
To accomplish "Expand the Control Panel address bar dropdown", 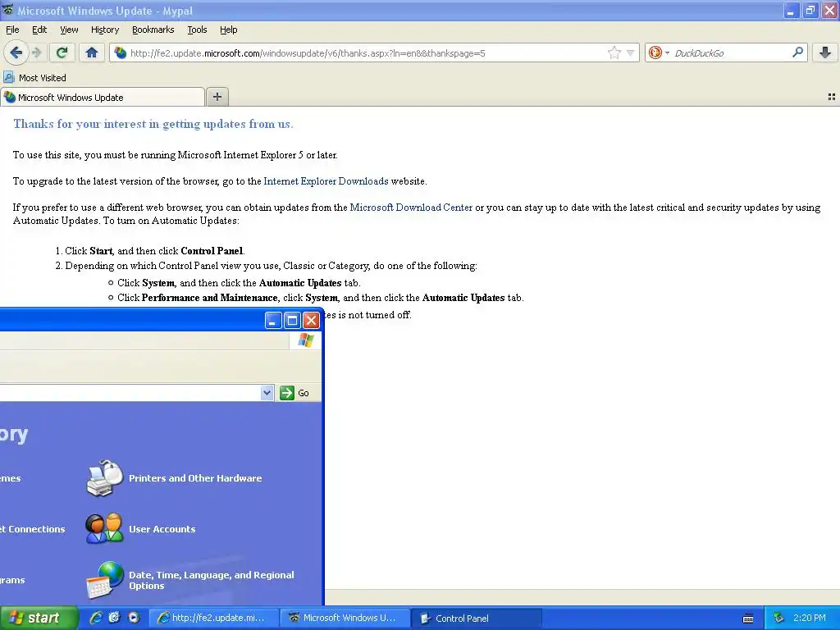I will [267, 393].
